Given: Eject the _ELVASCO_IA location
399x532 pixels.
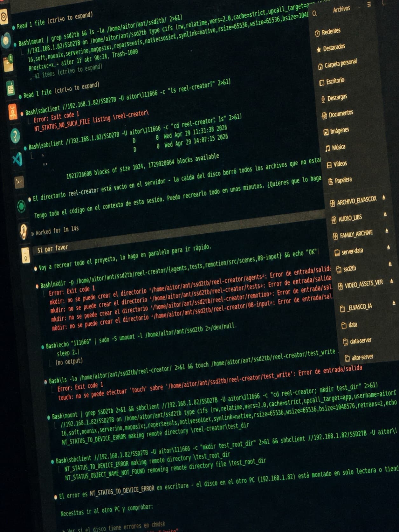Looking at the screenshot, I should coord(394,303).
